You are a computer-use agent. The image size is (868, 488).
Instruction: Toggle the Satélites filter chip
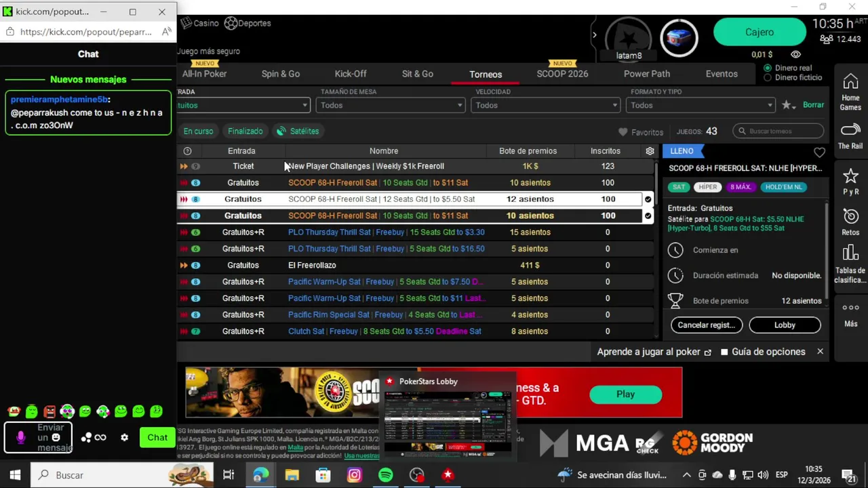coord(298,131)
